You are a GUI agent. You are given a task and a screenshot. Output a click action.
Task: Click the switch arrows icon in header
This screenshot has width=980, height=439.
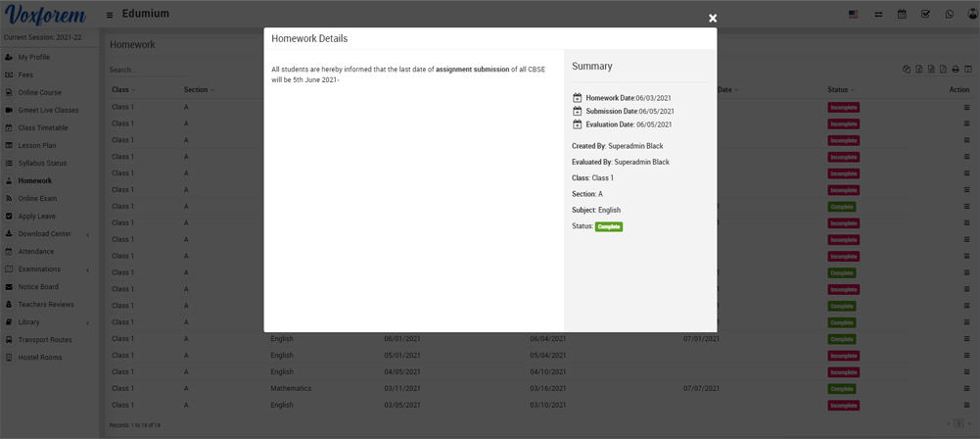pos(878,15)
